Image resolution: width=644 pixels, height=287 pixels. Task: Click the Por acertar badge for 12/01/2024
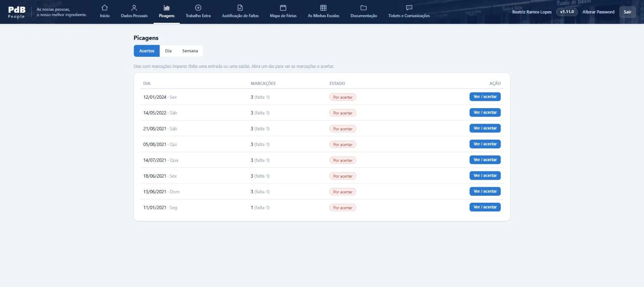click(x=343, y=97)
